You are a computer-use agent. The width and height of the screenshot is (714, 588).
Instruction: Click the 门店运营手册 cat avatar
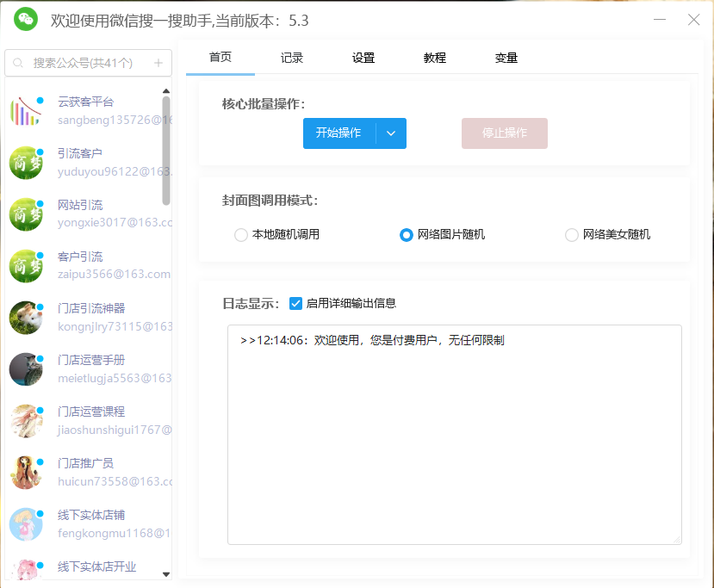coord(27,369)
